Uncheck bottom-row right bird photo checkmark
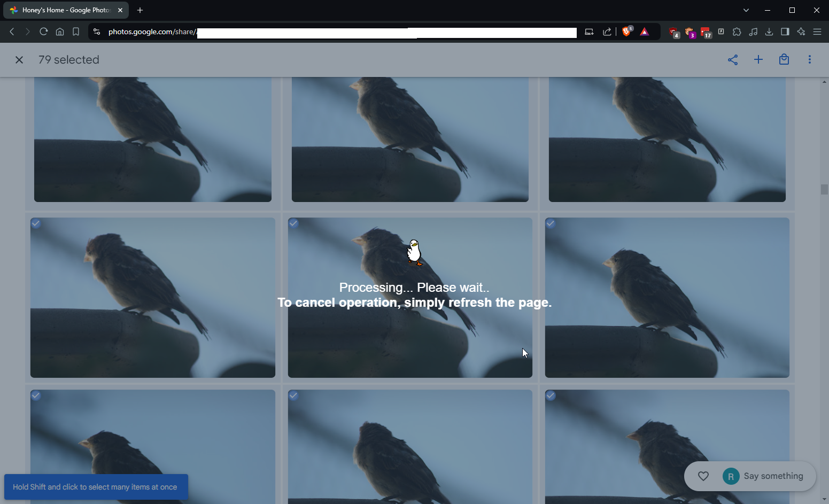The height and width of the screenshot is (504, 829). (x=551, y=396)
